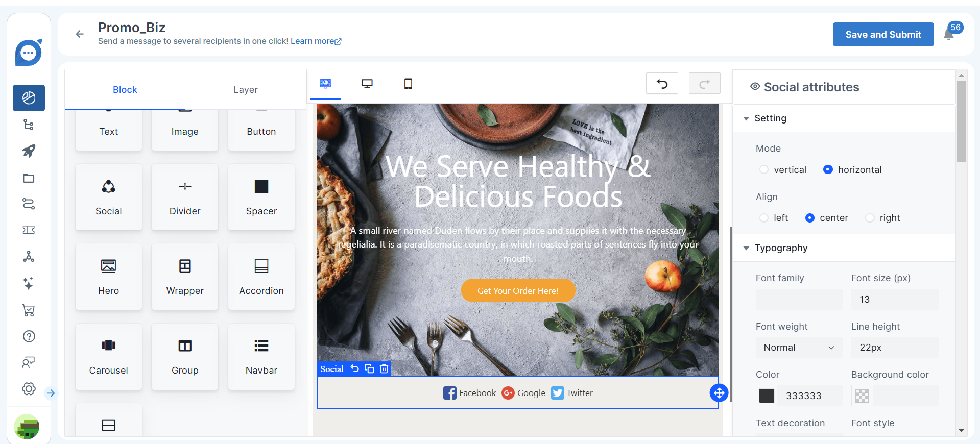Toggle Social attributes eye icon
The width and height of the screenshot is (980, 444).
coord(755,87)
